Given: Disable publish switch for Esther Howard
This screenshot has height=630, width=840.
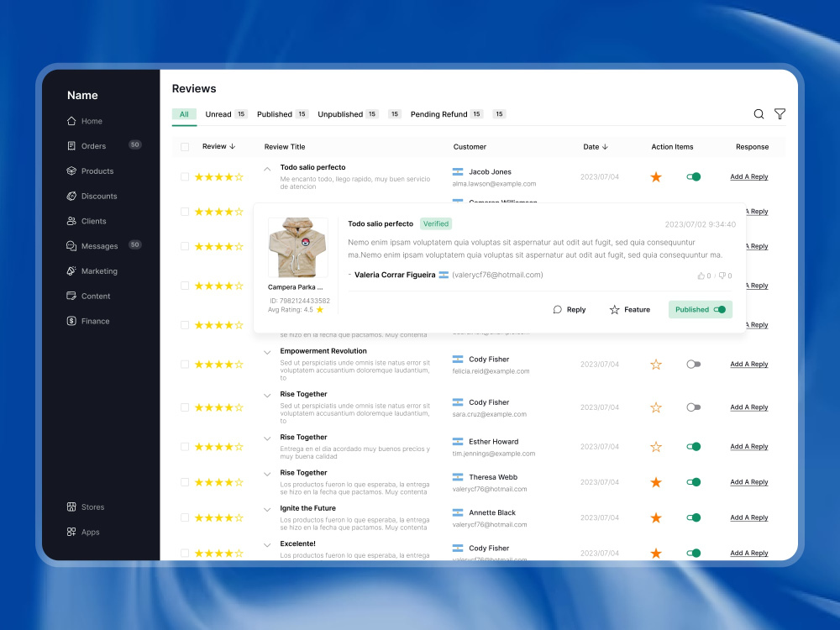Looking at the screenshot, I should [x=694, y=447].
